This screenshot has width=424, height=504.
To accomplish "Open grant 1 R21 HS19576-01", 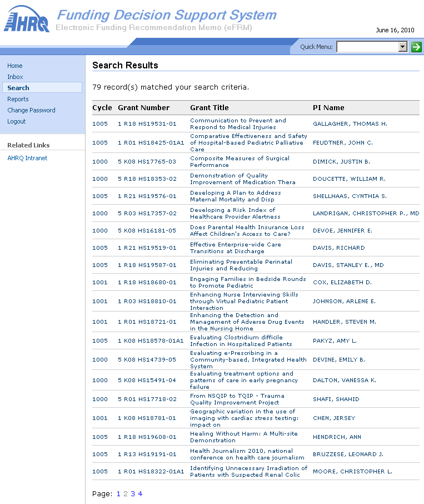I will click(147, 196).
